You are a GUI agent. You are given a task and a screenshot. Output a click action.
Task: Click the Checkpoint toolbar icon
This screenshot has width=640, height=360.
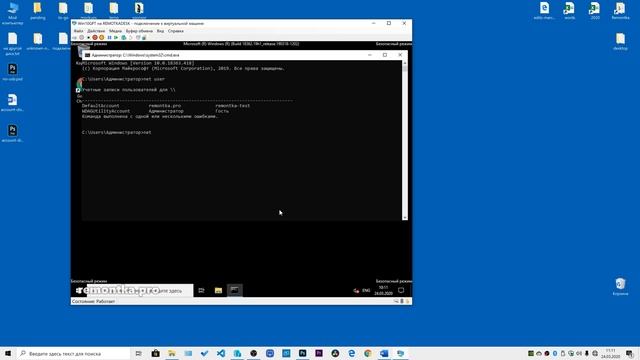coord(124,38)
